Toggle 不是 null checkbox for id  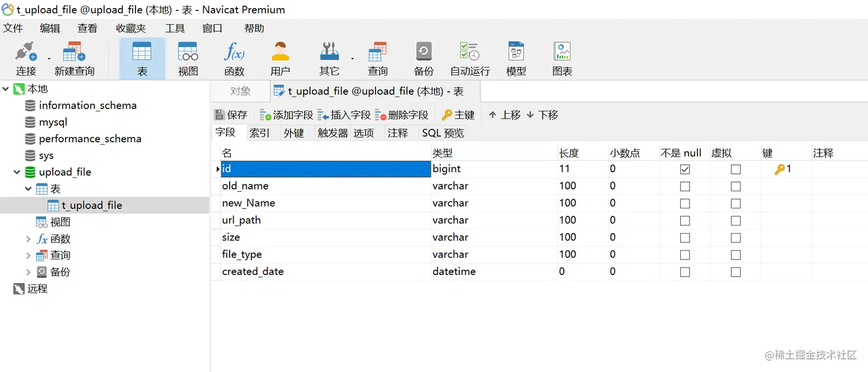pyautogui.click(x=685, y=169)
